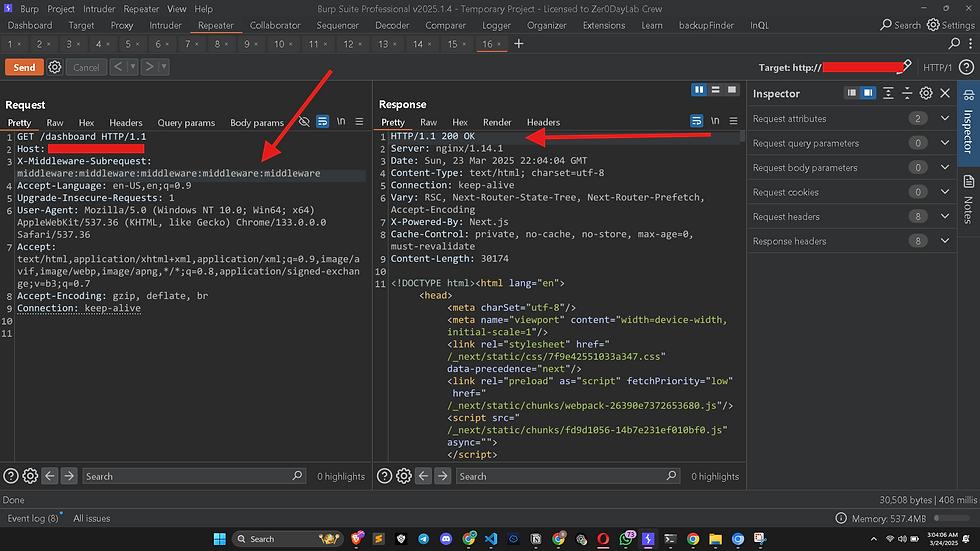The image size is (980, 551).
Task: Open Inspector settings gear
Action: click(926, 93)
